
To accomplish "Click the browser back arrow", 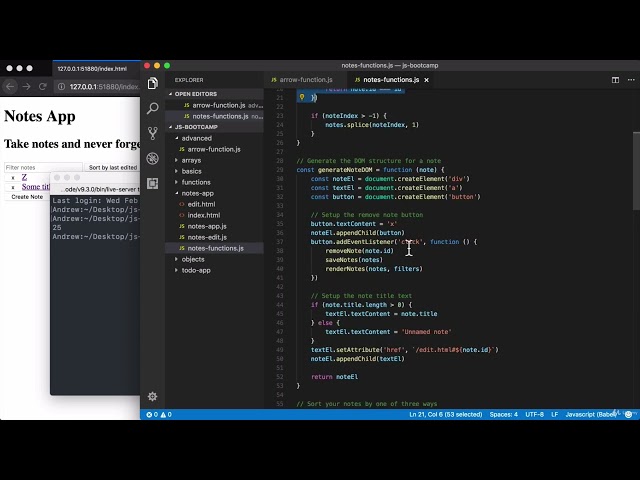I will [x=10, y=87].
